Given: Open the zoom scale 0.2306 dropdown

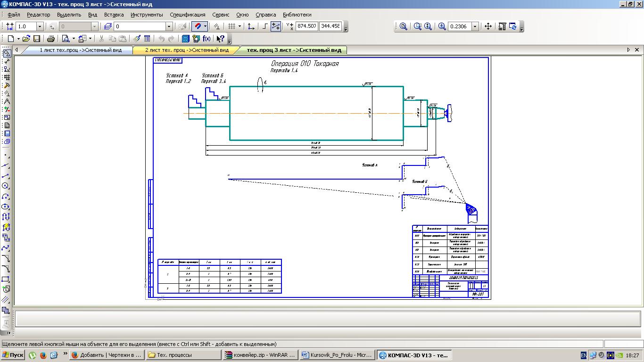Looking at the screenshot, I should [x=475, y=27].
